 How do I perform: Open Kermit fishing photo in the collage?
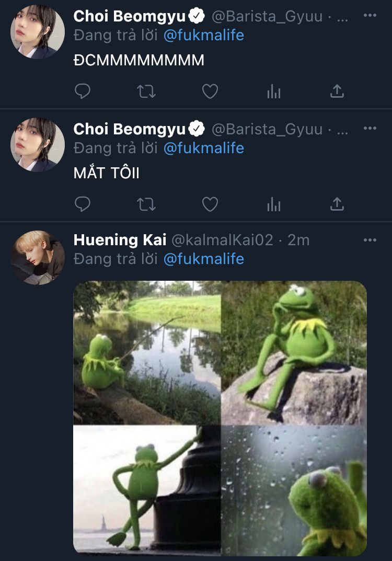(x=147, y=352)
